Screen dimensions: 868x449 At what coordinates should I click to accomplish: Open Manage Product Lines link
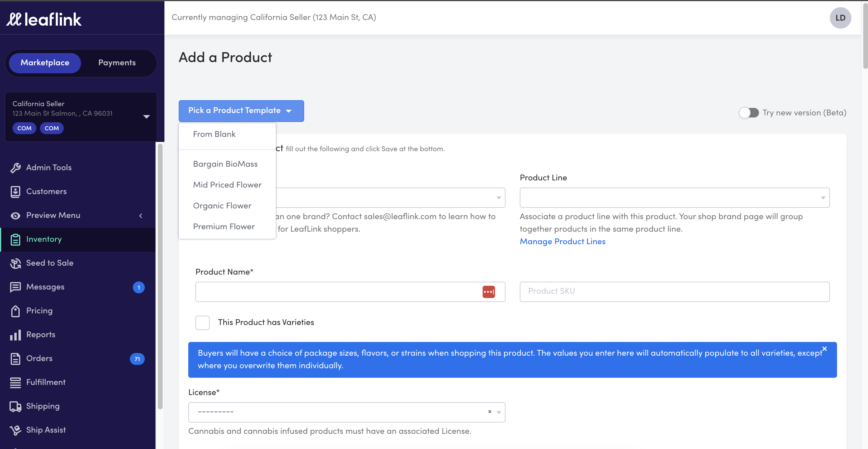pos(562,241)
